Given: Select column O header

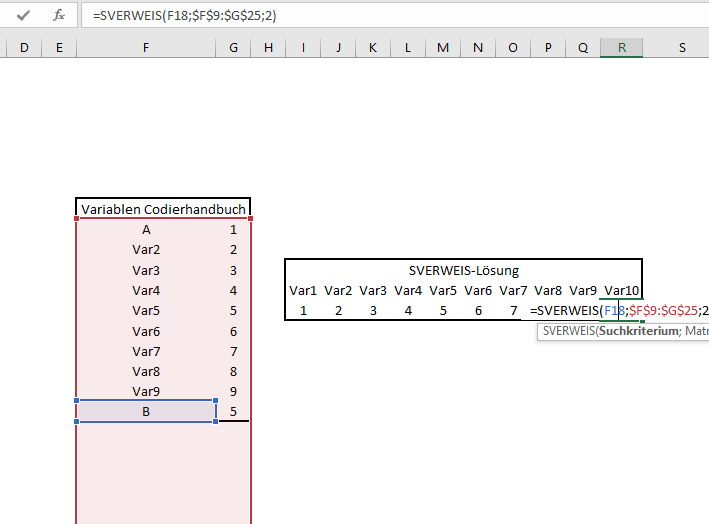Looking at the screenshot, I should click(x=513, y=47).
